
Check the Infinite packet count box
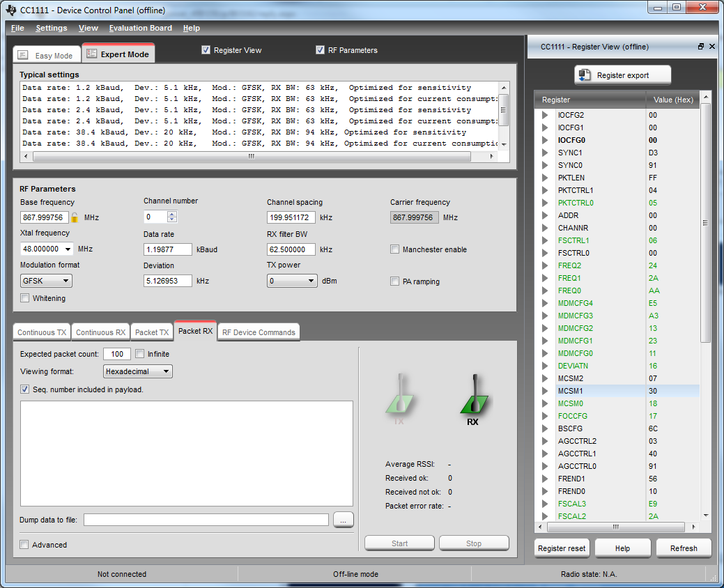139,354
